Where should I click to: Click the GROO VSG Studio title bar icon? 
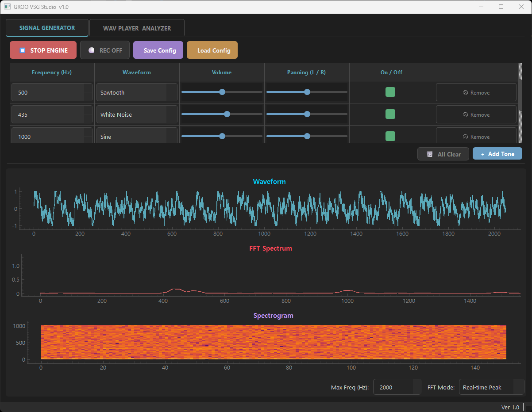(x=7, y=7)
